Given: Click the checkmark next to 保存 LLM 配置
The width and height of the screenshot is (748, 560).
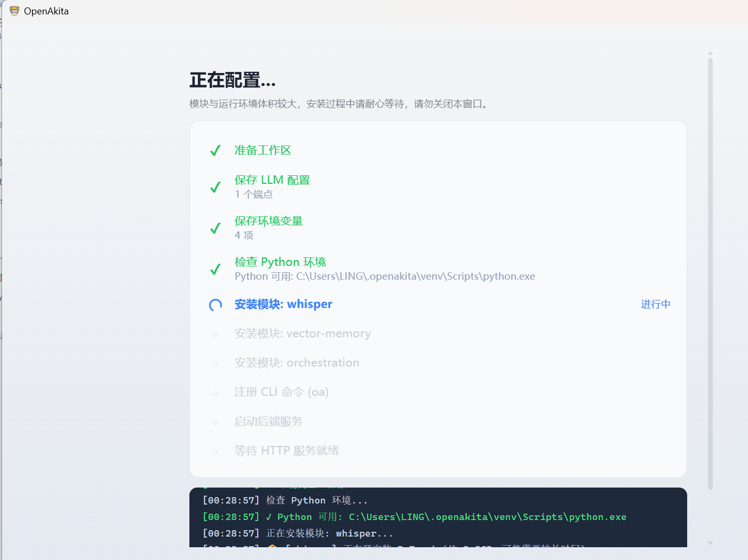Looking at the screenshot, I should pyautogui.click(x=215, y=186).
